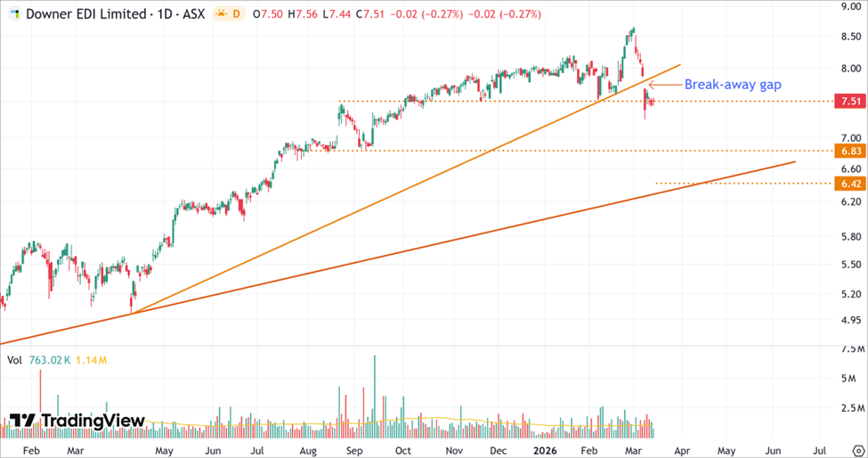Screen dimensions: 868x458
Task: Click the 9.00 price axis label
Action: (x=850, y=6)
